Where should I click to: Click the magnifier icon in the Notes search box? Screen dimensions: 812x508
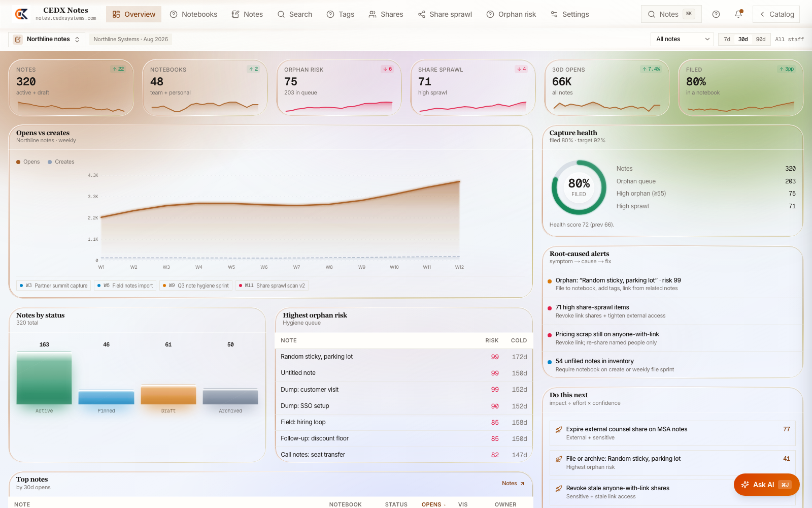pos(652,14)
